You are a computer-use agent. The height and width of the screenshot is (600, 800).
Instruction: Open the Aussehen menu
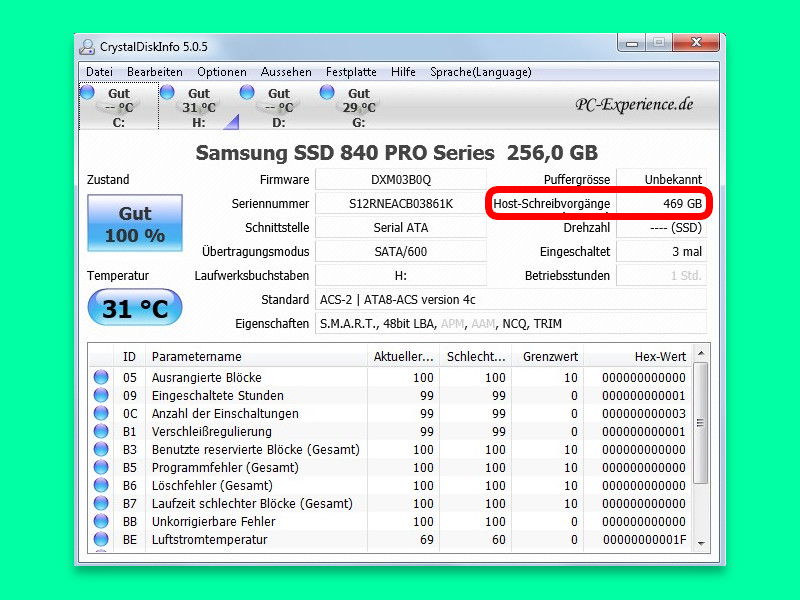(286, 72)
